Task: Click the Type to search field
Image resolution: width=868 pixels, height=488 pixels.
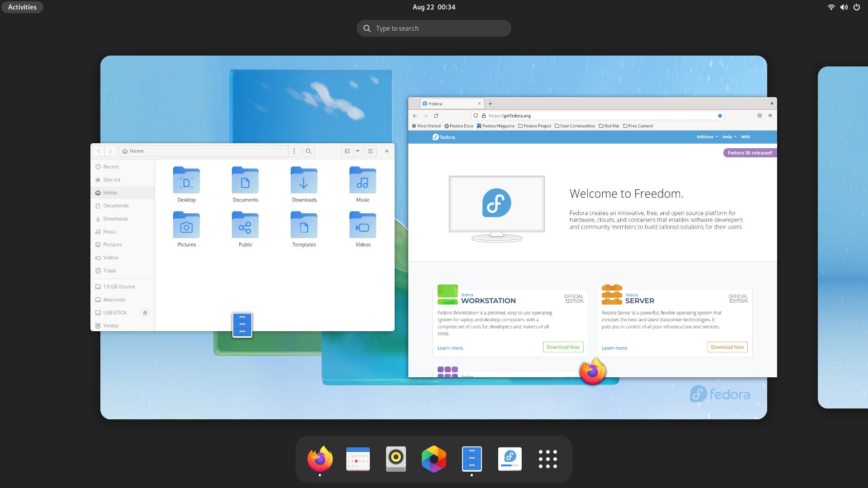Action: coord(434,28)
